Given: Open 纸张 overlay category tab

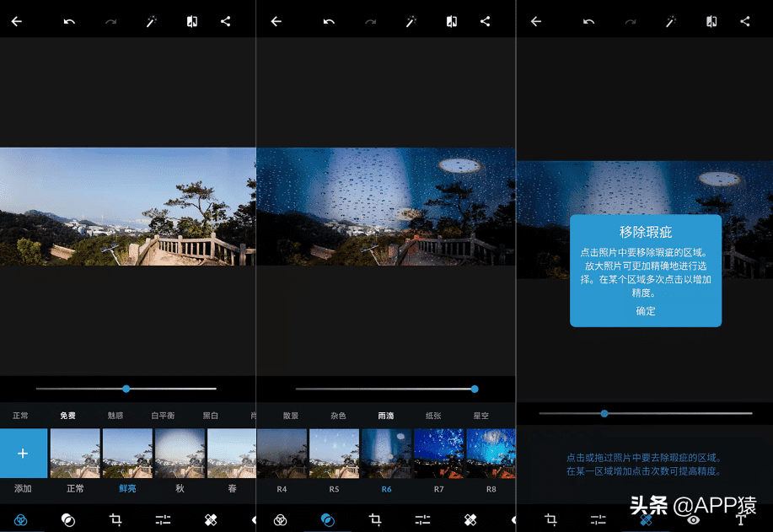Looking at the screenshot, I should [433, 416].
